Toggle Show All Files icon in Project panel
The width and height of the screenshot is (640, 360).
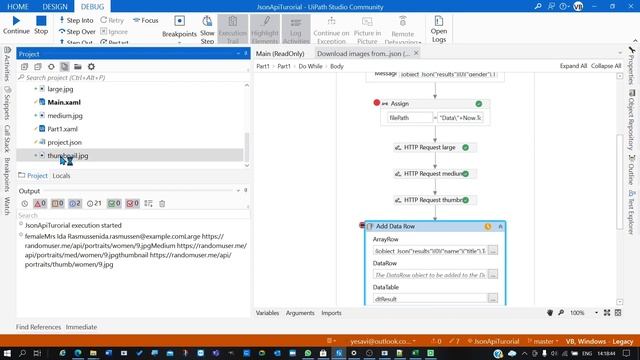[64, 67]
